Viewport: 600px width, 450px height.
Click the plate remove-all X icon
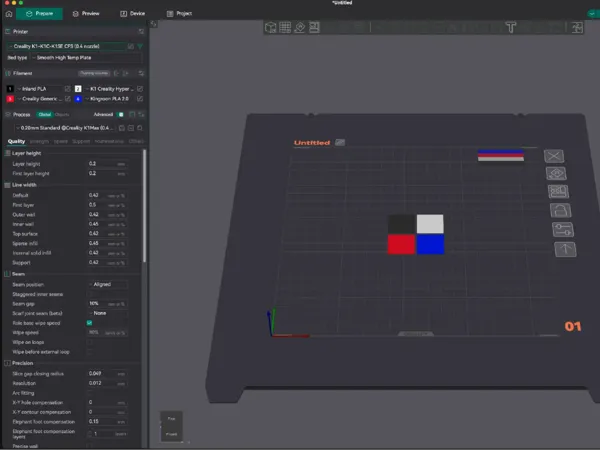554,156
